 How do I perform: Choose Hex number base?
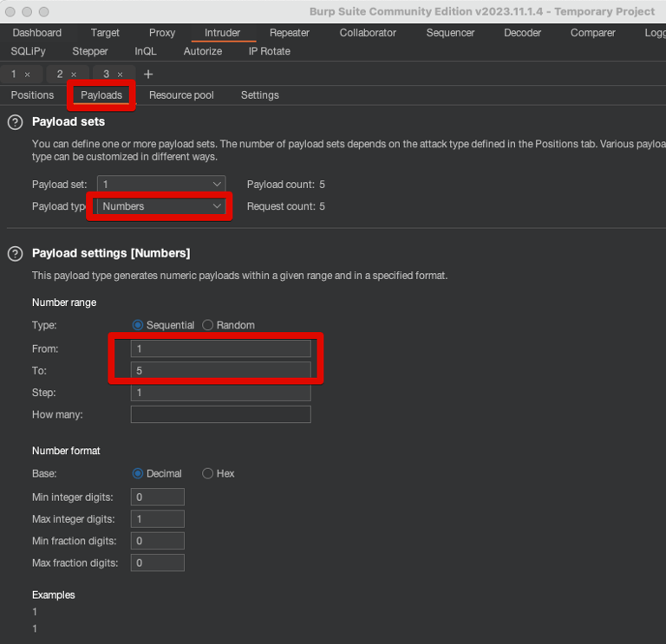click(208, 473)
